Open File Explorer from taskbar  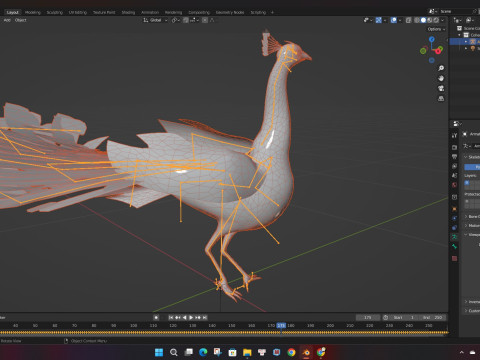tap(247, 352)
